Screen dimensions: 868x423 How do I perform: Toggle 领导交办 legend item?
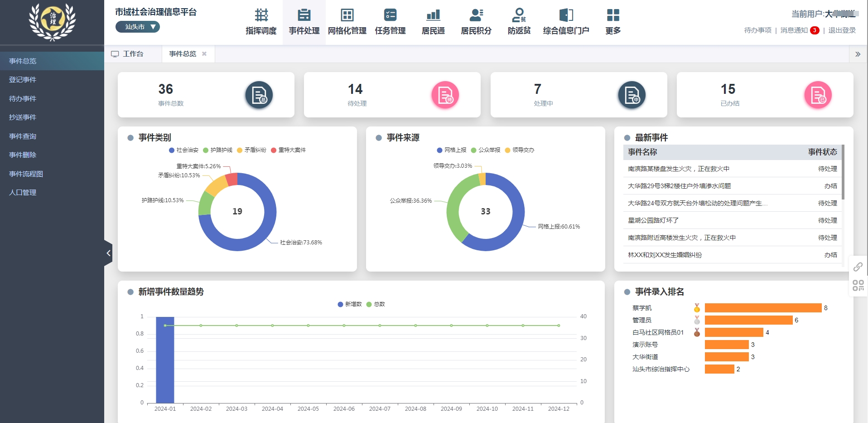click(520, 150)
